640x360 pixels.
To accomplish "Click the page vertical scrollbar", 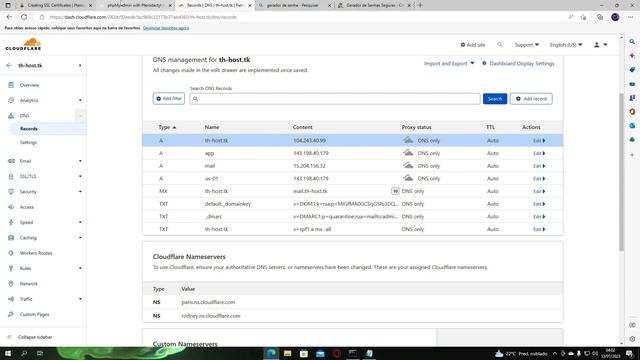I will pos(621,171).
